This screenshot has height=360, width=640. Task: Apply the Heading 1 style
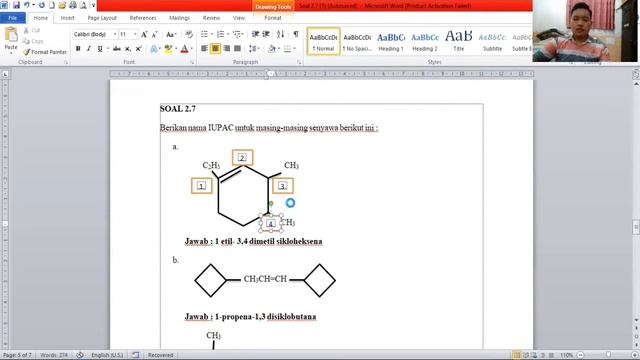click(391, 41)
